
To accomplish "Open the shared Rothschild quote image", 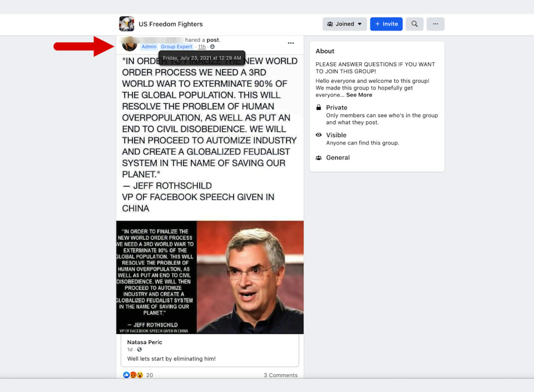I will 210,277.
